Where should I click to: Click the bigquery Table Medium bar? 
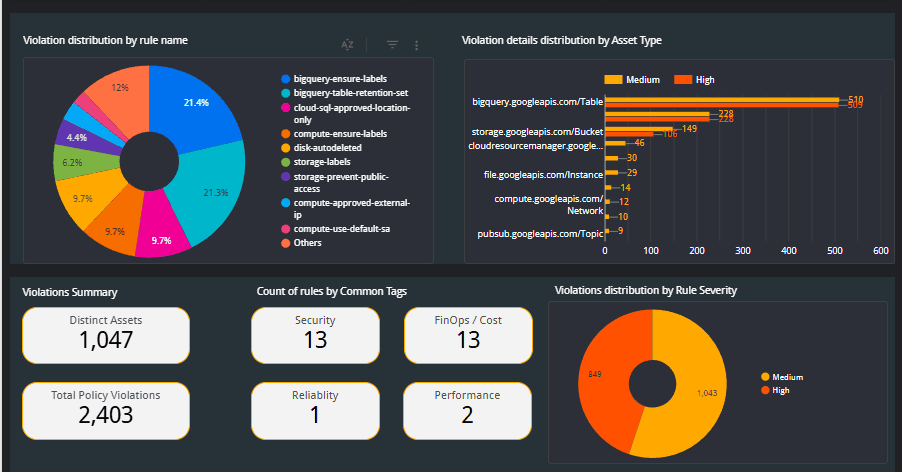coord(721,99)
